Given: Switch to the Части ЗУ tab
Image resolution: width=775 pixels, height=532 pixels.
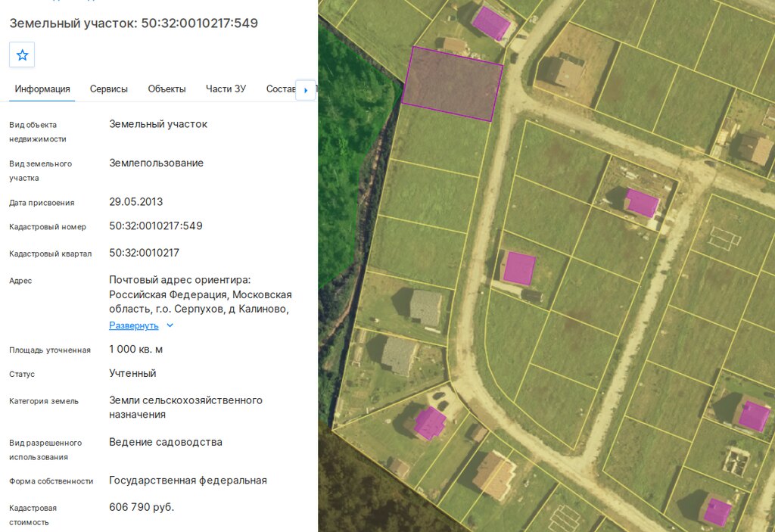Looking at the screenshot, I should pyautogui.click(x=226, y=89).
